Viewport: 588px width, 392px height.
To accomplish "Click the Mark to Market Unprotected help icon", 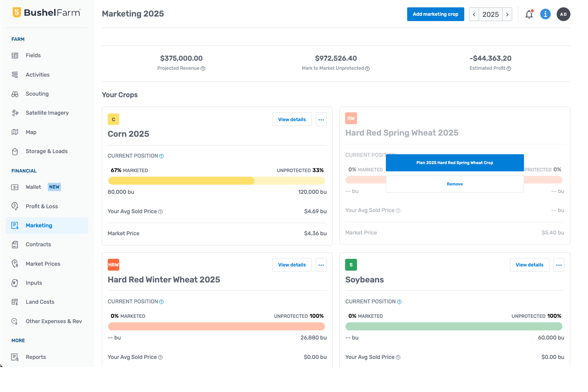I will [367, 69].
